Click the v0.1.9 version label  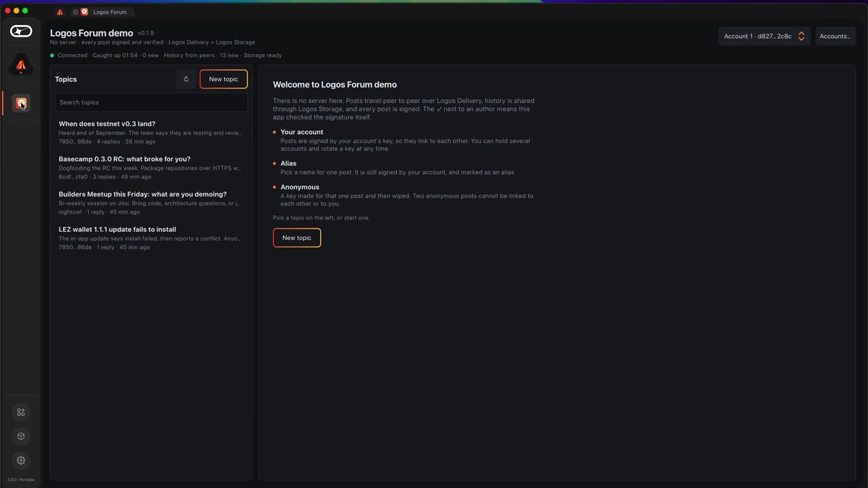coord(146,33)
